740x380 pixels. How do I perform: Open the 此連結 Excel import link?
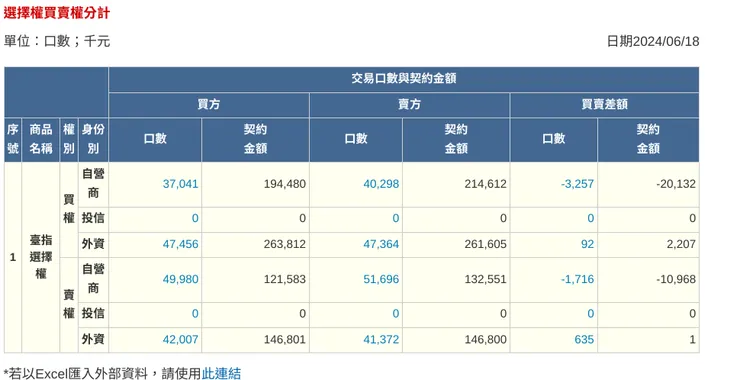point(221,374)
